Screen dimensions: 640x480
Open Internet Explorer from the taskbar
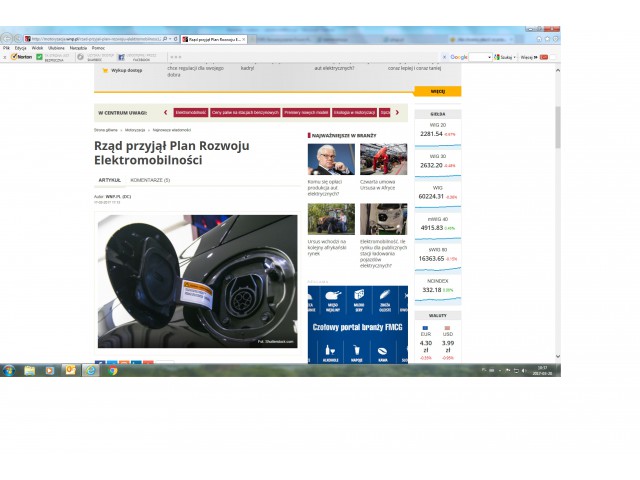click(x=91, y=370)
